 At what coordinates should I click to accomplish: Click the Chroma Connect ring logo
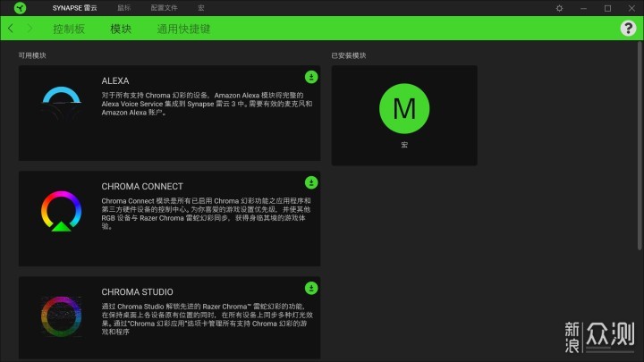(x=61, y=211)
